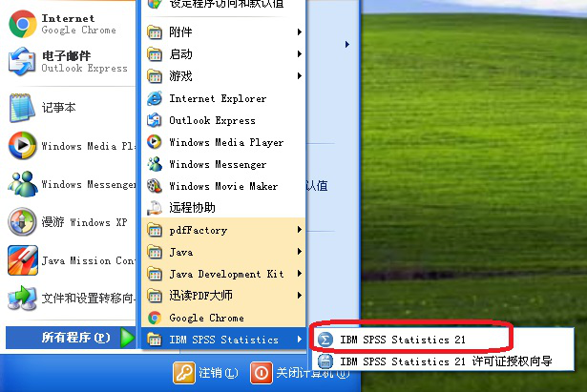Image resolution: width=587 pixels, height=392 pixels.
Task: Choose IBM SPSS Statistics 21 menu item
Action: [x=442, y=340]
